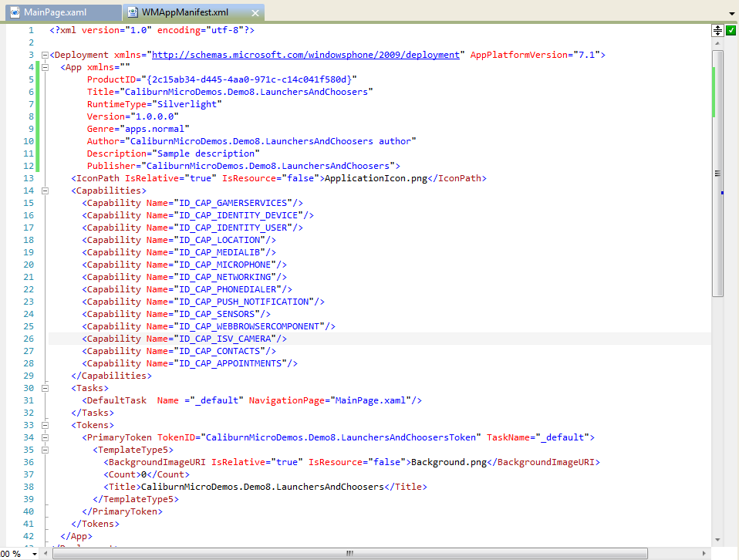
Task: Click the Description "Sample description" value
Action: (x=205, y=153)
